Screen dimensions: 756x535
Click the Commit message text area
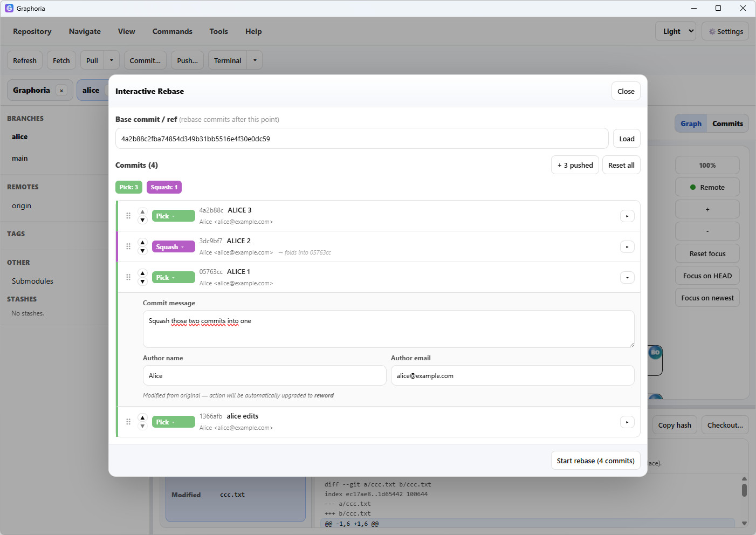tap(388, 329)
